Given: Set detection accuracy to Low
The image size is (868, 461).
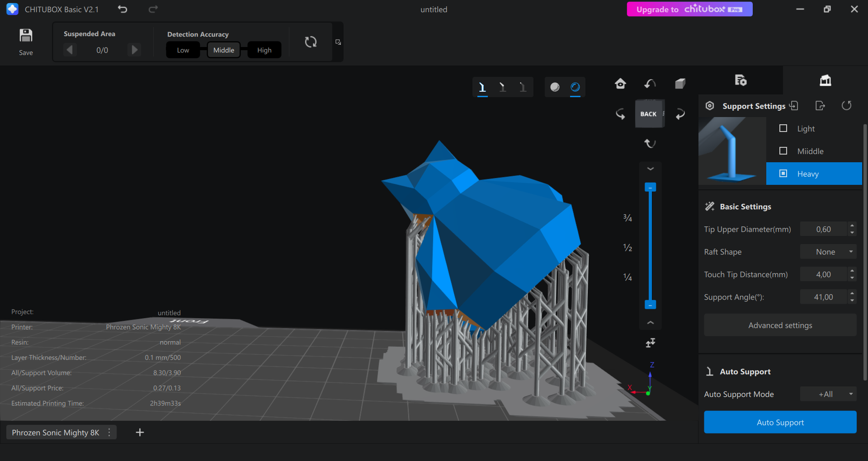Looking at the screenshot, I should (x=183, y=50).
